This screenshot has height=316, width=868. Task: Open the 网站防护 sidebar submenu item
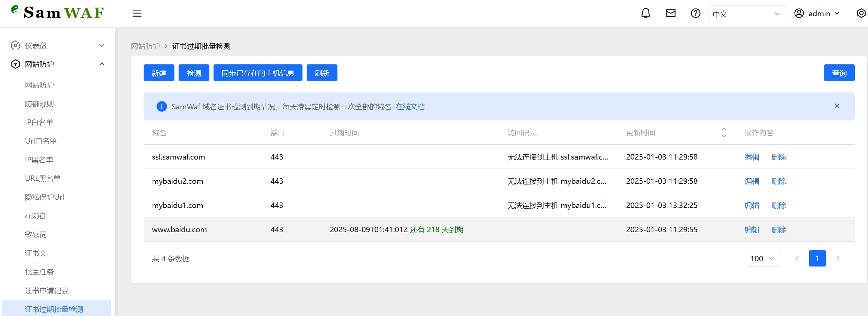pos(39,85)
